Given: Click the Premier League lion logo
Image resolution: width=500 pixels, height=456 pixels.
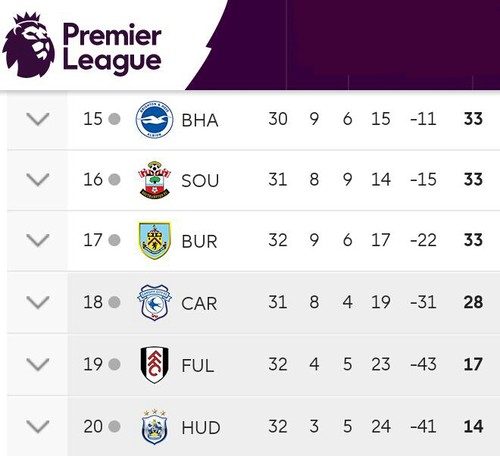Looking at the screenshot, I should tap(28, 45).
